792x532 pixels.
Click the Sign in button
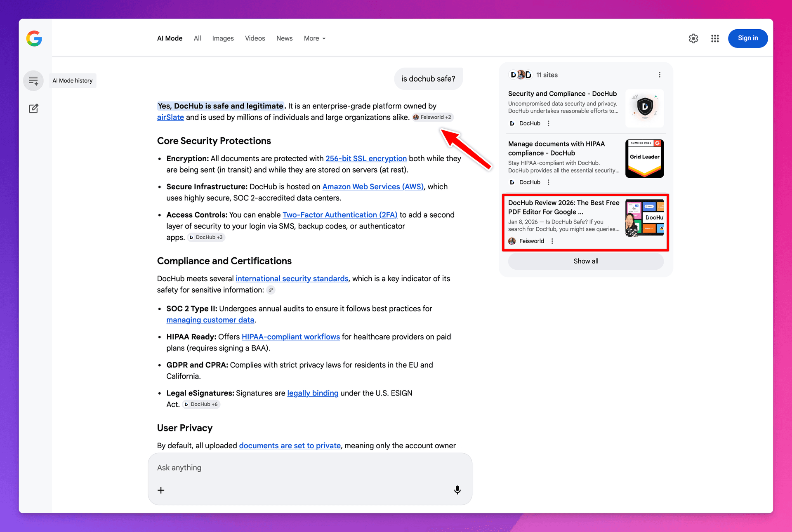click(x=747, y=38)
